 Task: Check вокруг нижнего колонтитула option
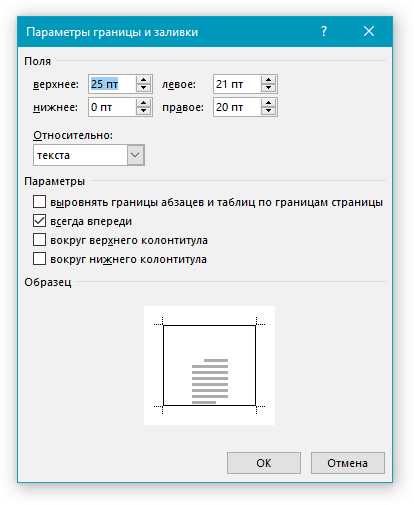(x=39, y=259)
